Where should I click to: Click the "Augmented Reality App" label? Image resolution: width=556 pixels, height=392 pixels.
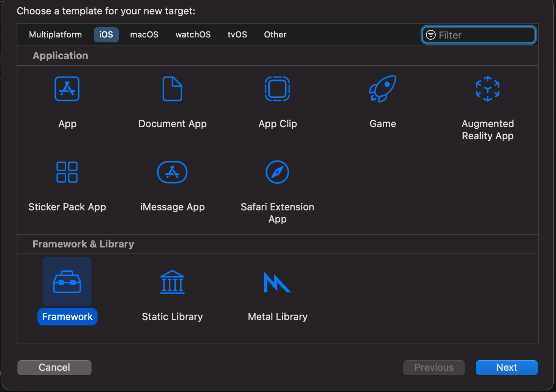[488, 130]
